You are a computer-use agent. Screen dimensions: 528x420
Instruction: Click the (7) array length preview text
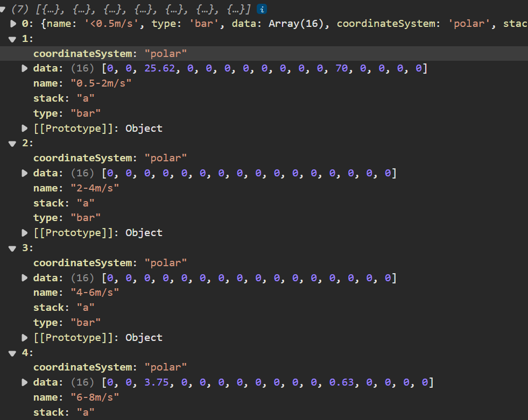(x=20, y=9)
